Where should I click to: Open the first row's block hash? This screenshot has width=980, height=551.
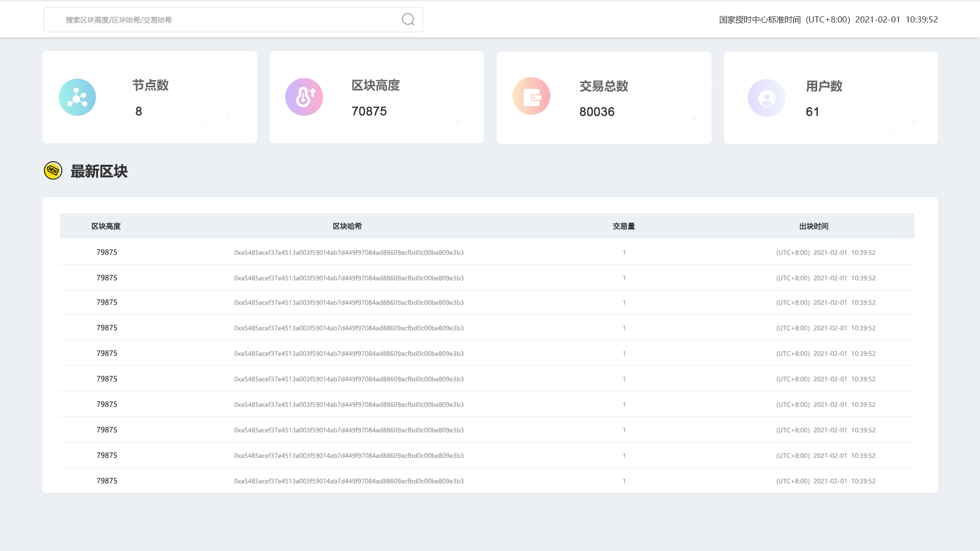click(349, 253)
